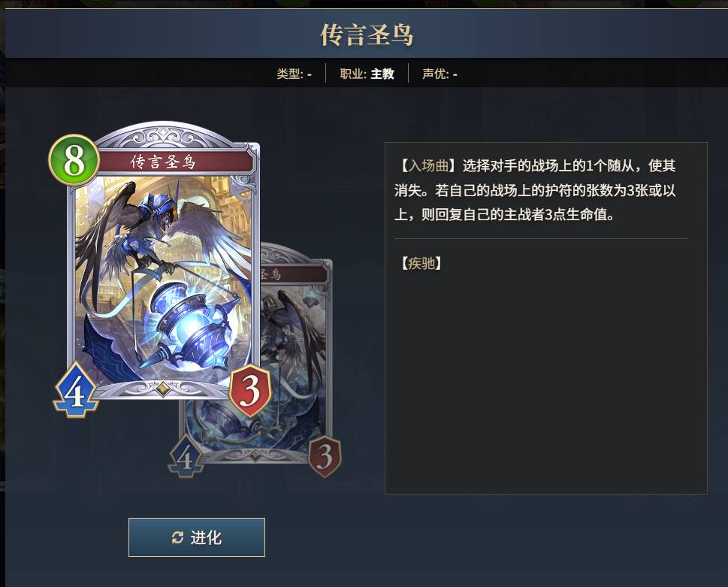This screenshot has height=587, width=728.
Task: Click the blue attack 4 badge on the front card
Action: (75, 391)
